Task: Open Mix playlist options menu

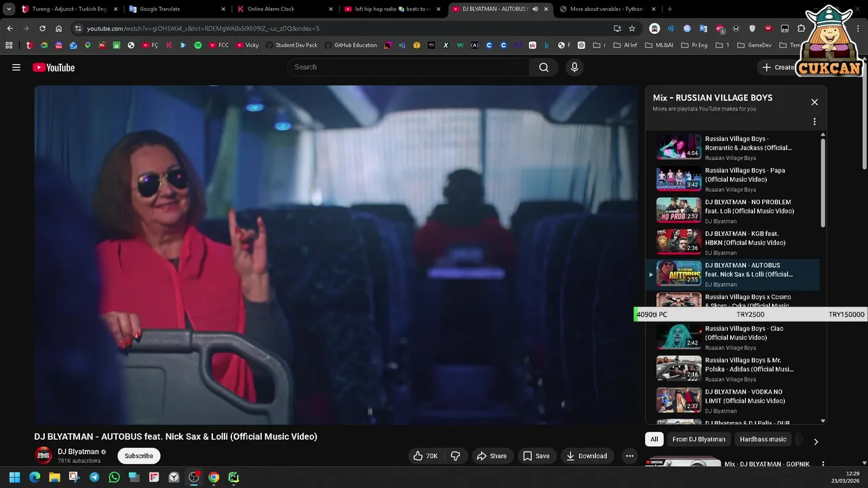Action: [814, 122]
